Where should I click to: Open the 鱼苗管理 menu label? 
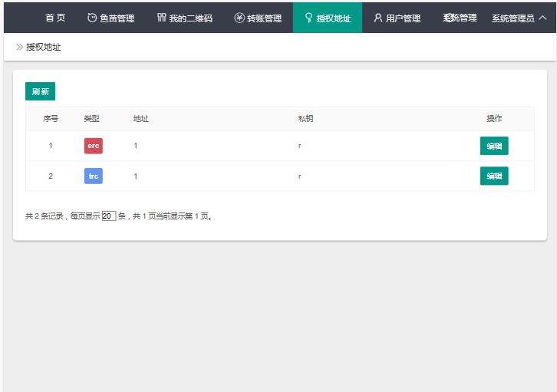[x=117, y=18]
